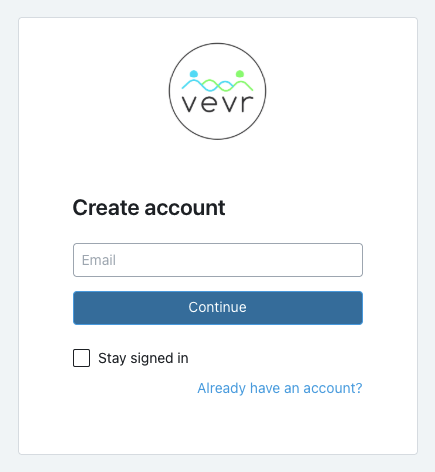Click the green figure dot in the logo

[240, 74]
